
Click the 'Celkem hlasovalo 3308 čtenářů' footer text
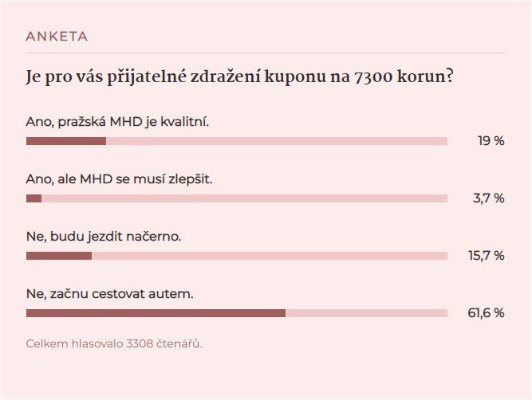(x=114, y=343)
